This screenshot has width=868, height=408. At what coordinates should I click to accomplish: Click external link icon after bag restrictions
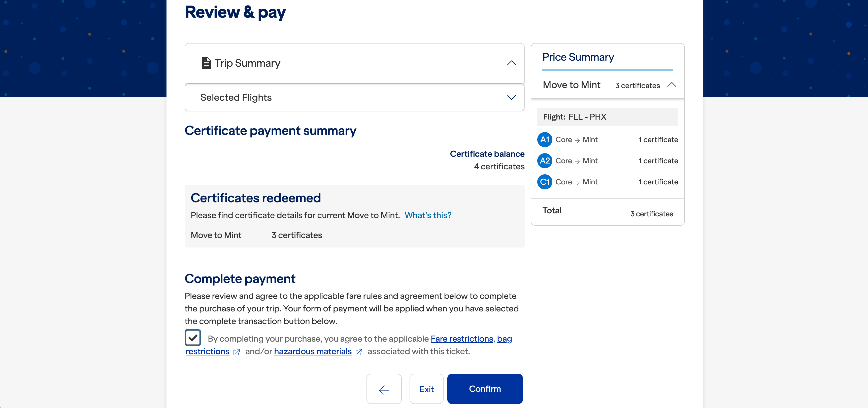(x=237, y=352)
